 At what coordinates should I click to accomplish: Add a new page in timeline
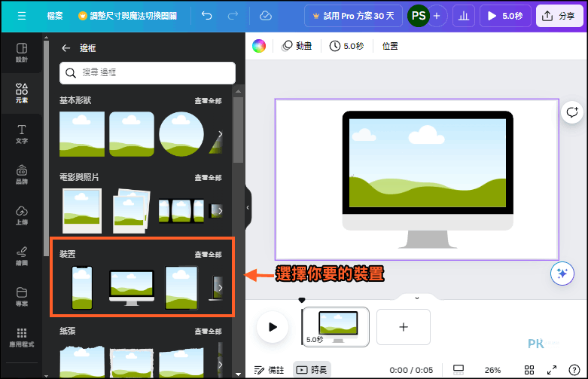(404, 327)
